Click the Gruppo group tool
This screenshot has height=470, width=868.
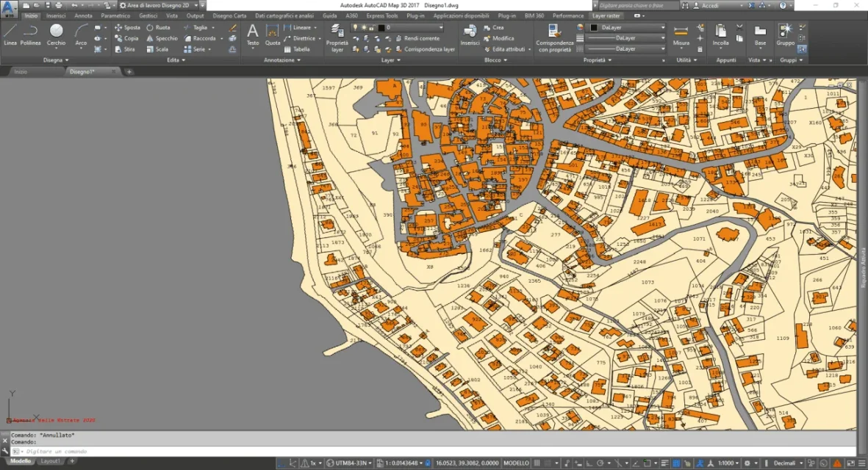(785, 35)
